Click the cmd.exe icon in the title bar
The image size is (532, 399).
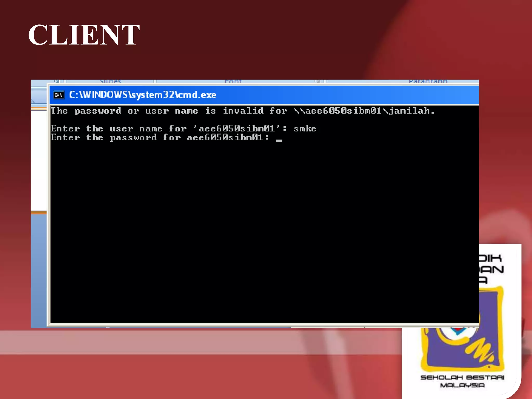click(x=59, y=95)
